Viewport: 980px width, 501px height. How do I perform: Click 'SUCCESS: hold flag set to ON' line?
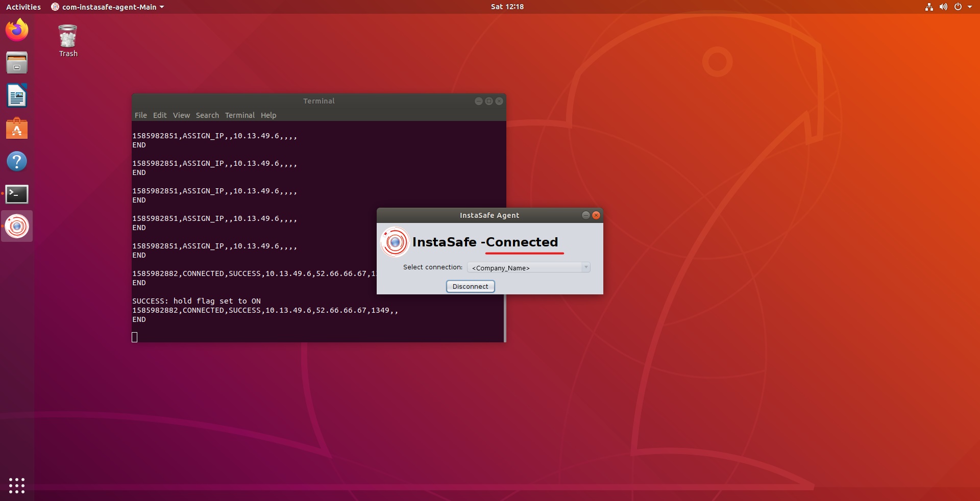[x=197, y=301]
